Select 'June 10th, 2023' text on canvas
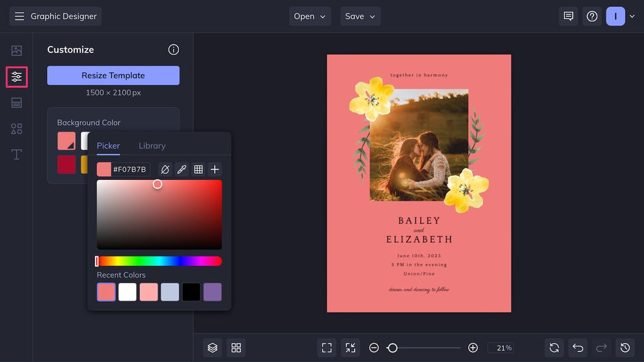This screenshot has height=362, width=644. 419,256
